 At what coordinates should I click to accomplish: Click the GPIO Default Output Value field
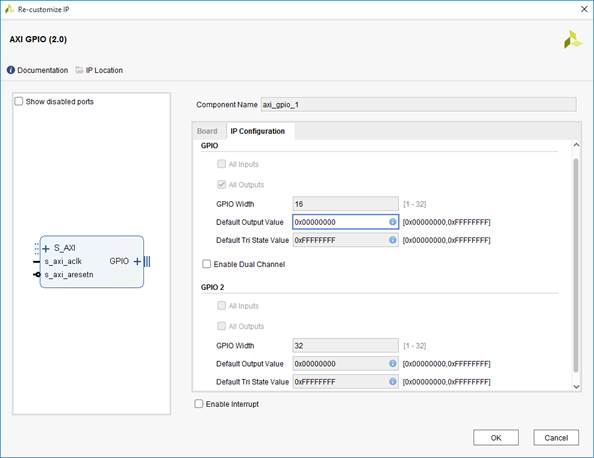pyautogui.click(x=345, y=222)
